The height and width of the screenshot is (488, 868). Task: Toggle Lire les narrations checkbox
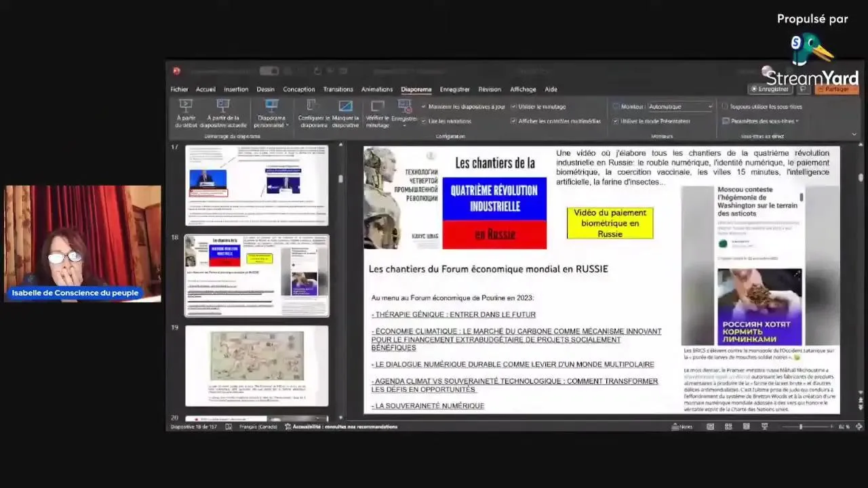(424, 121)
